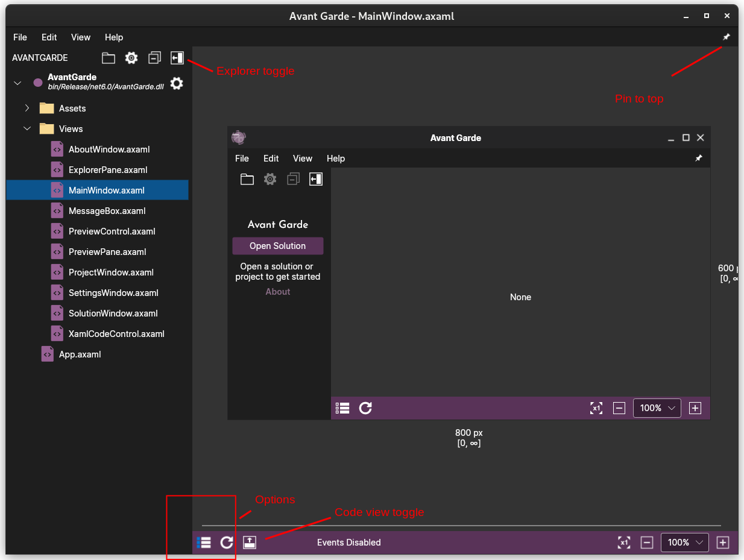744x560 pixels.
Task: Toggle the code view in the status bar
Action: coord(250,543)
